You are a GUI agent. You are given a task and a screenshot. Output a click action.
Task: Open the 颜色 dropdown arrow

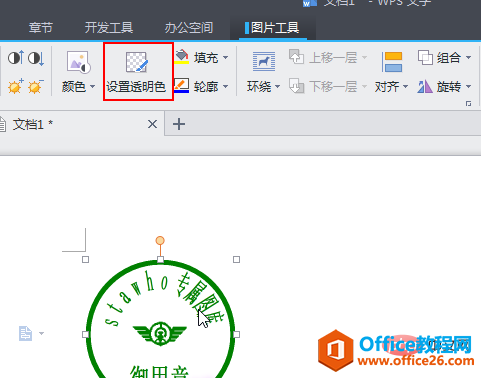pos(92,87)
